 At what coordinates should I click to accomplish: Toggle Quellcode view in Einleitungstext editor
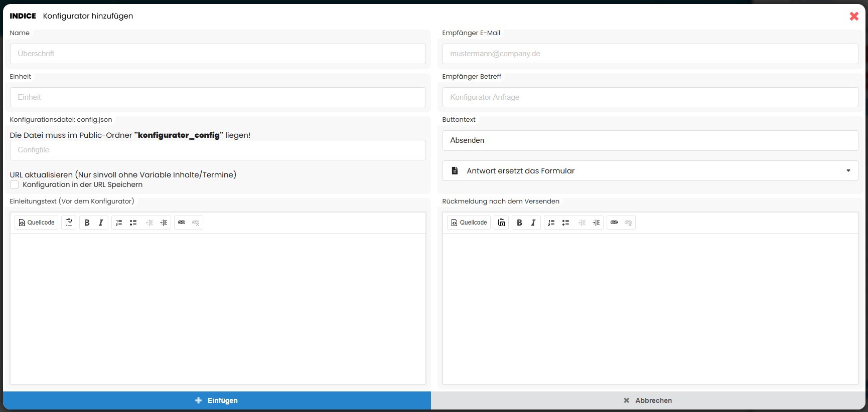pos(37,223)
